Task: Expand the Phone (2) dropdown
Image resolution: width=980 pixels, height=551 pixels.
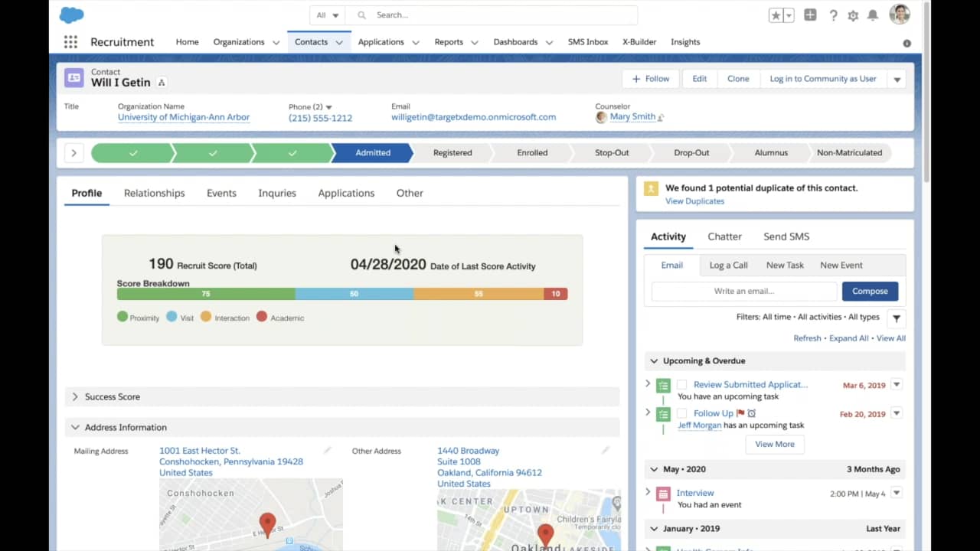Action: [x=329, y=107]
